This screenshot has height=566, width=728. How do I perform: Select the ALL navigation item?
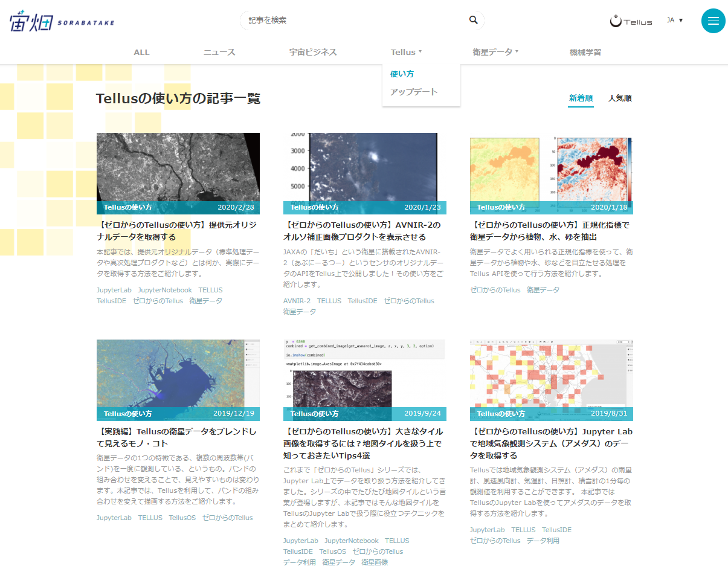coord(141,53)
